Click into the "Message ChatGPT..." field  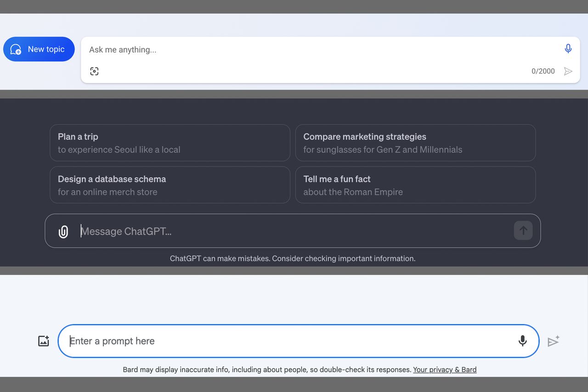(x=294, y=231)
